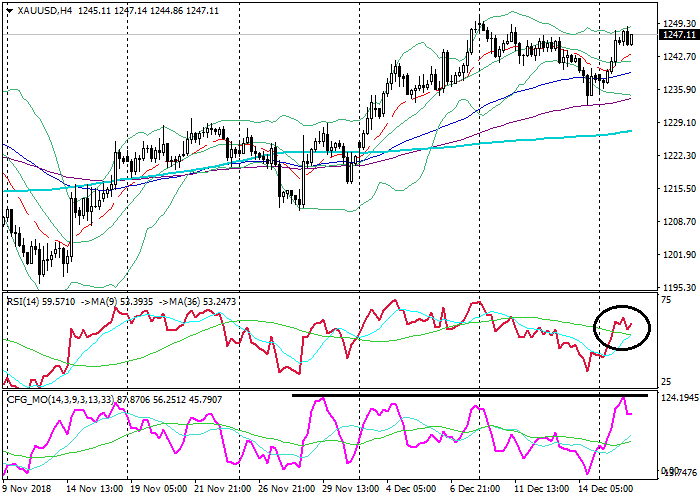Click the 9 Nov 2018 date label
The image size is (700, 500).
click(x=29, y=491)
